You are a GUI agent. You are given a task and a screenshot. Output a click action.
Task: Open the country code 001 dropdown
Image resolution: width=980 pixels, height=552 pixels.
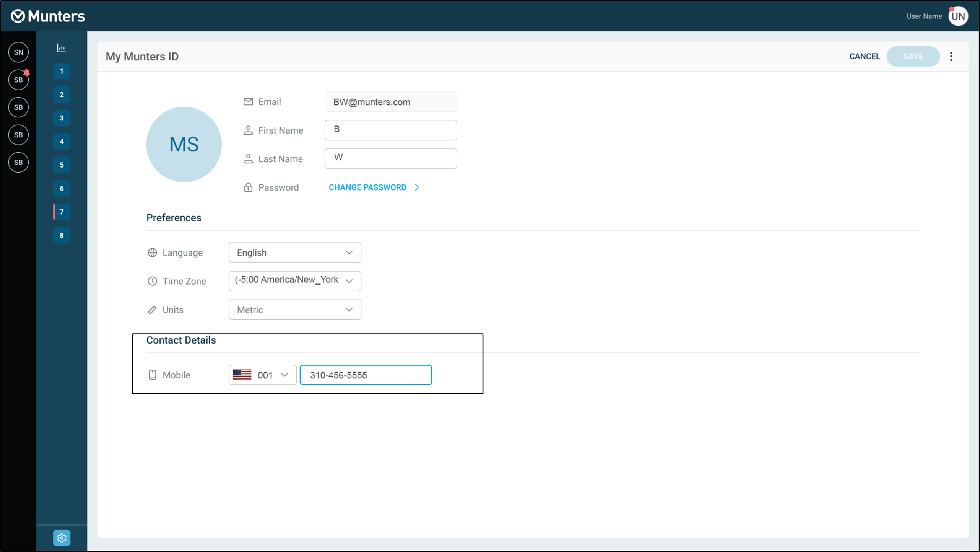pos(262,375)
